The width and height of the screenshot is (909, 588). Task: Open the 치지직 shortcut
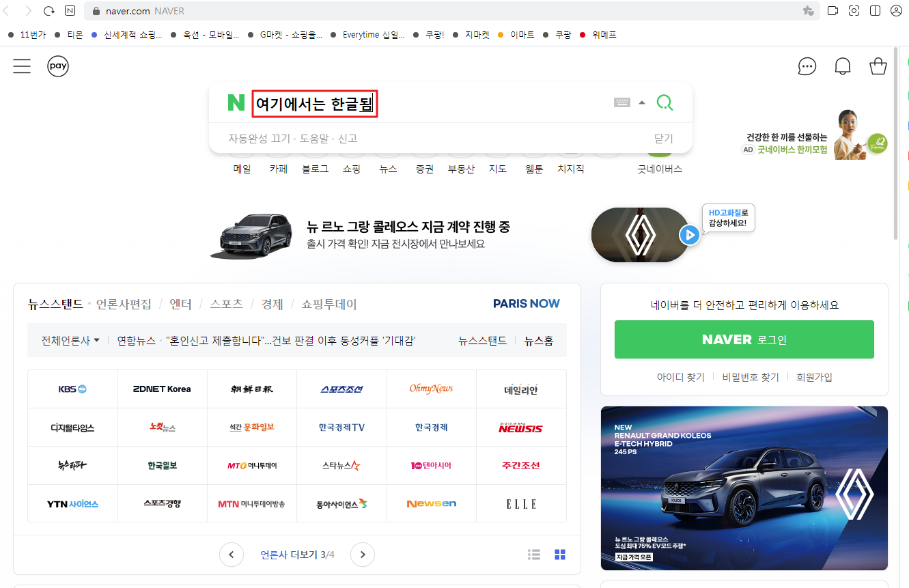coord(571,169)
